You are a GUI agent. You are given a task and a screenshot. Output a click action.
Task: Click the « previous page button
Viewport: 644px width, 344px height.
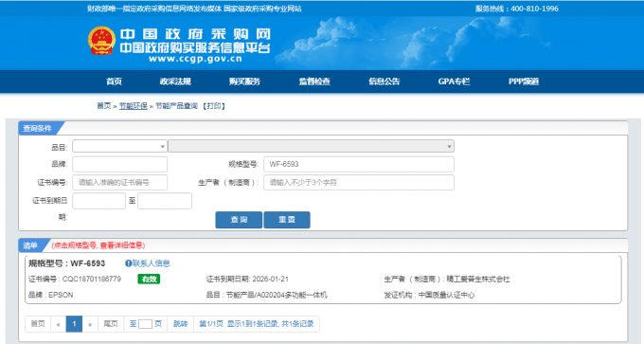click(59, 324)
